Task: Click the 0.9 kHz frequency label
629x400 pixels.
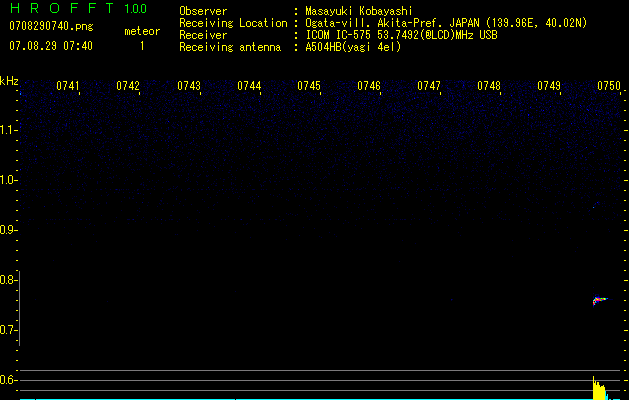Action: (7, 230)
